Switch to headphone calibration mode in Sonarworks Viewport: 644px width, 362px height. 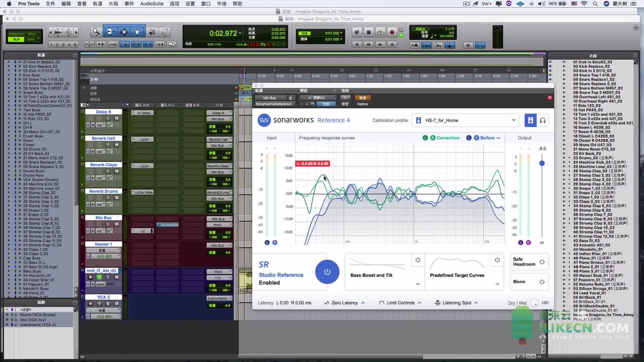(x=542, y=120)
